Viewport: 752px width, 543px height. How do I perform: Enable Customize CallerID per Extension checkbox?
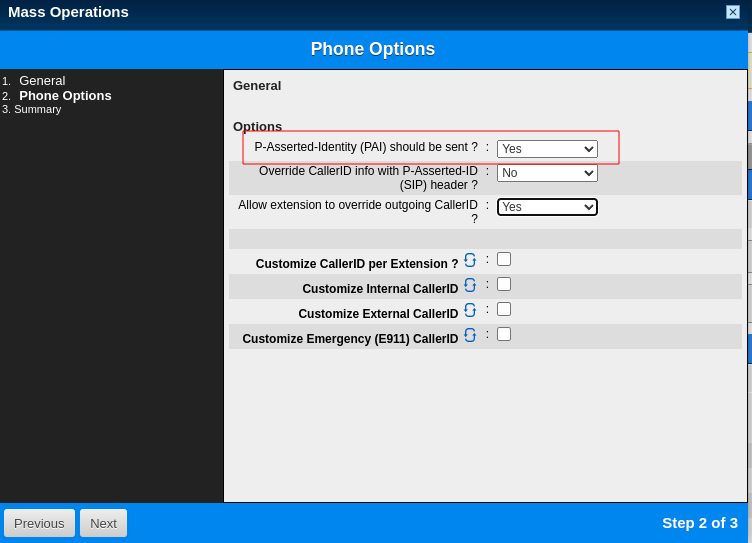point(504,259)
